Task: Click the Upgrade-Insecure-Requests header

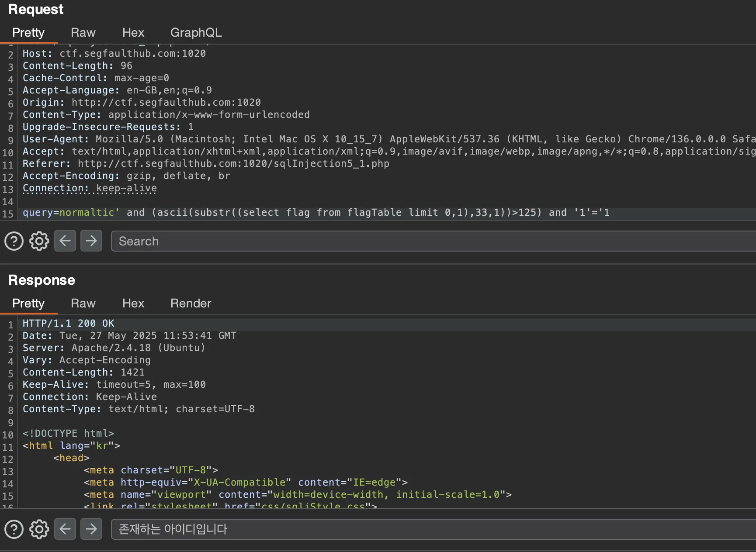Action: pos(108,127)
